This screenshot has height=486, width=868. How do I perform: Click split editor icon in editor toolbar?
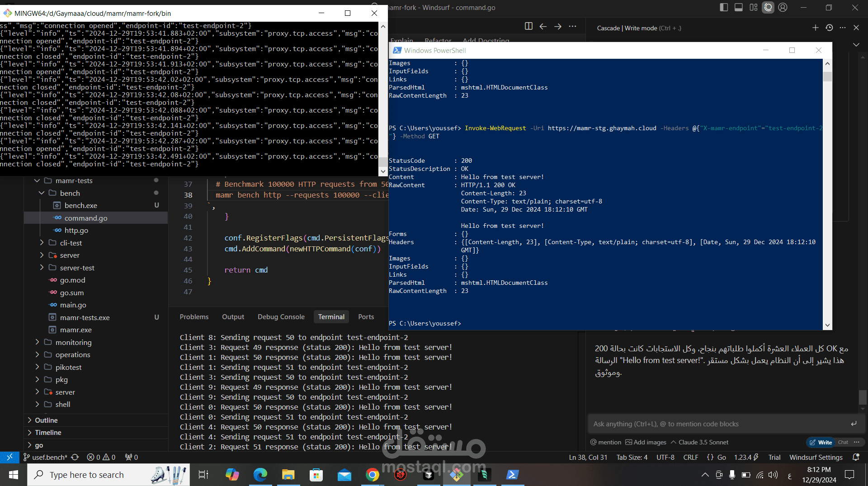(x=528, y=26)
